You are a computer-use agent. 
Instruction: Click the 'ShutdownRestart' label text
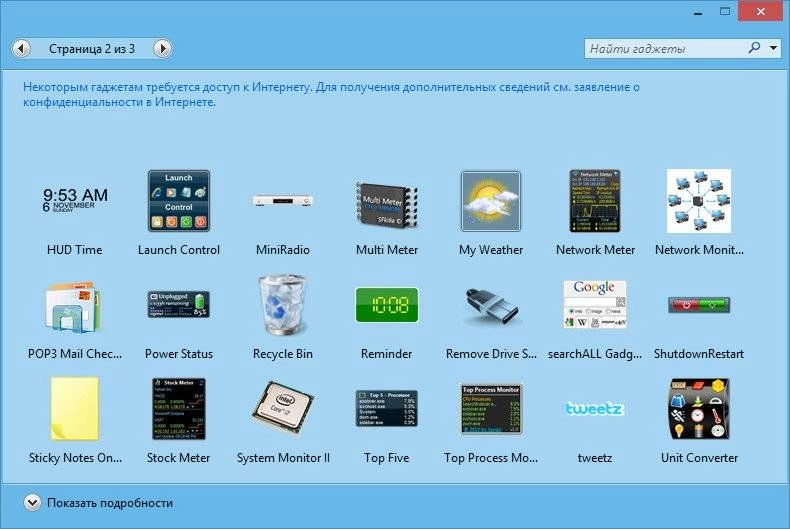(699, 354)
